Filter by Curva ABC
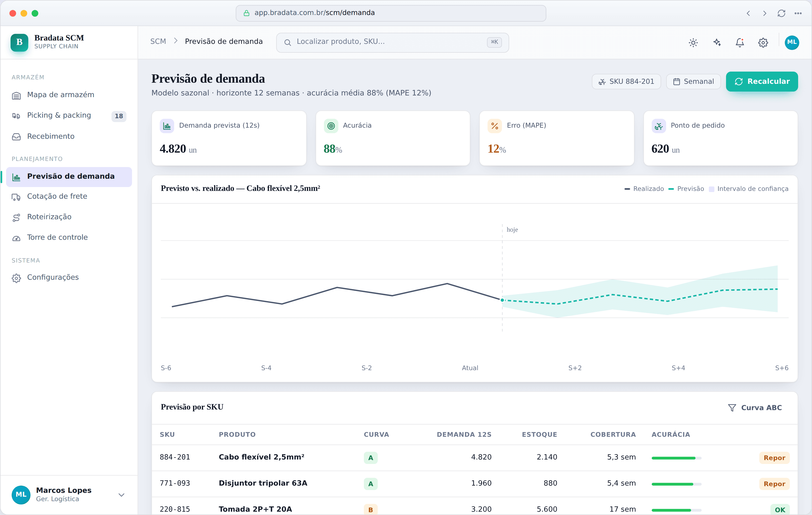The width and height of the screenshot is (812, 515). [x=754, y=407]
